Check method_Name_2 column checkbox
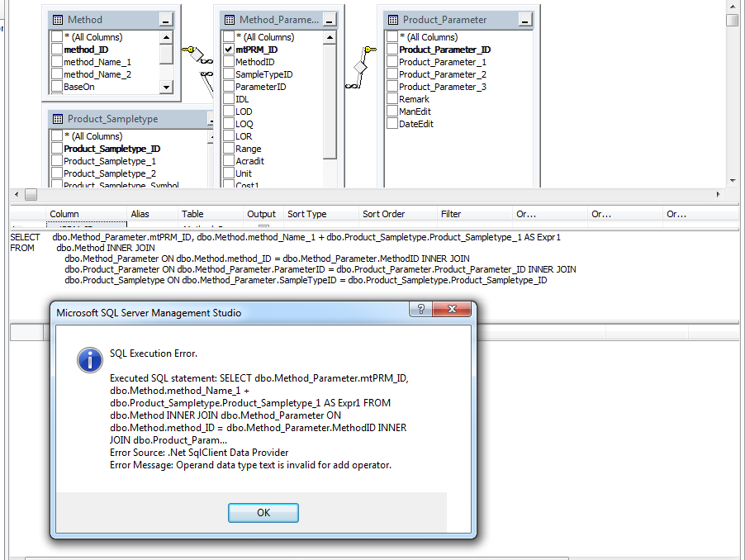Image resolution: width=745 pixels, height=560 pixels. tap(57, 74)
